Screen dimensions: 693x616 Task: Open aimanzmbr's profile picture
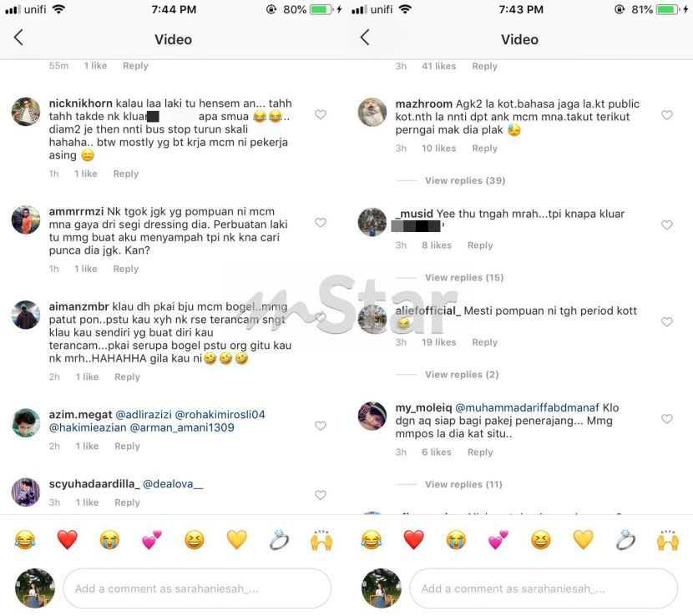[26, 315]
